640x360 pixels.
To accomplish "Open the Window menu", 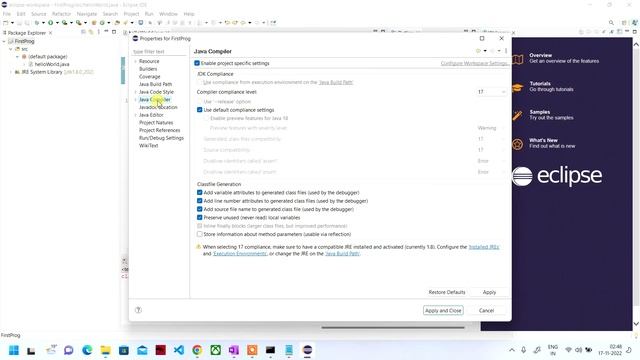I will 168,14.
